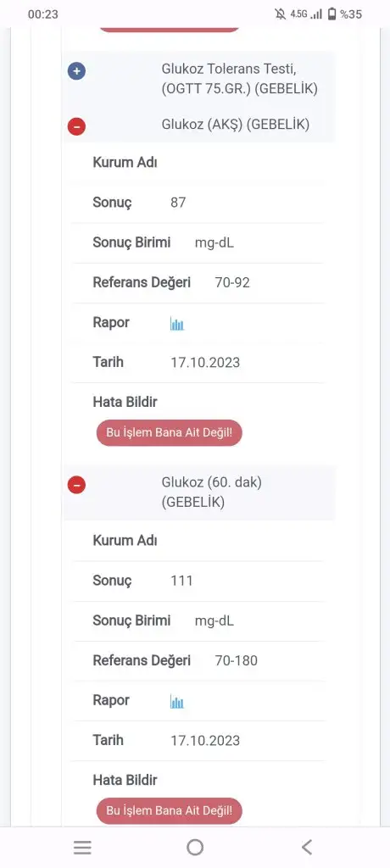Tap the partially hidden red button at top
Image resolution: width=390 pixels, height=868 pixels.
(x=169, y=29)
